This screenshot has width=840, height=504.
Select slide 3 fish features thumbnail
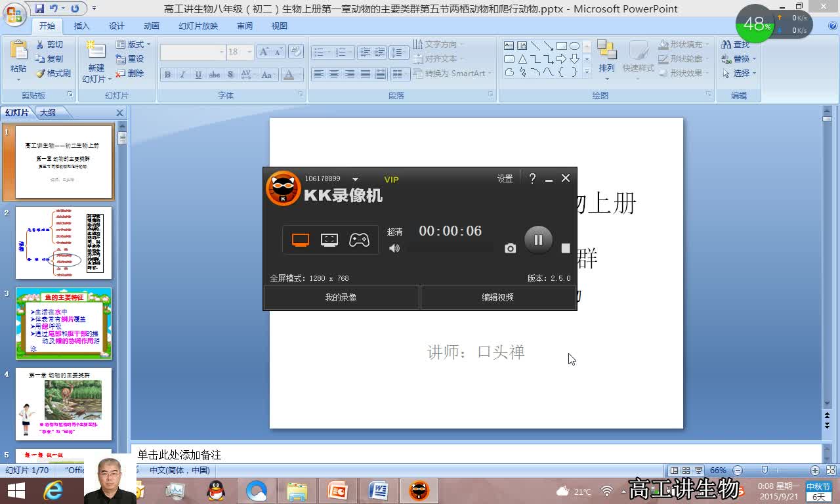64,324
